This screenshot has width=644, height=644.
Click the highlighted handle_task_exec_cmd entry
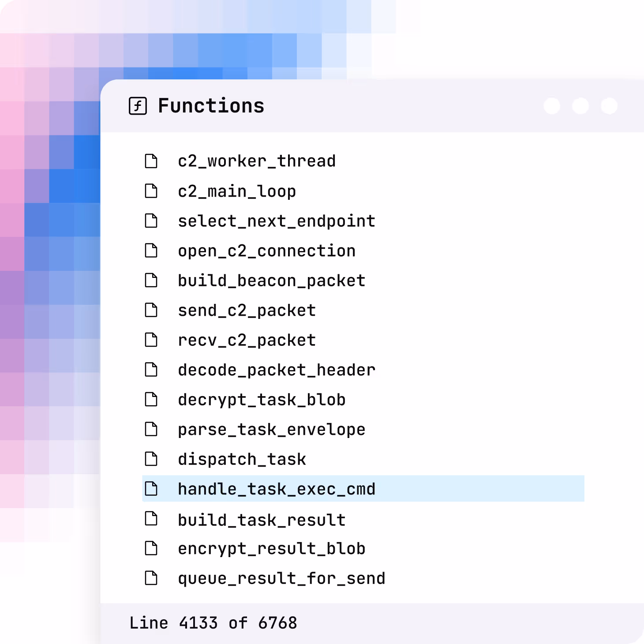coord(277,489)
